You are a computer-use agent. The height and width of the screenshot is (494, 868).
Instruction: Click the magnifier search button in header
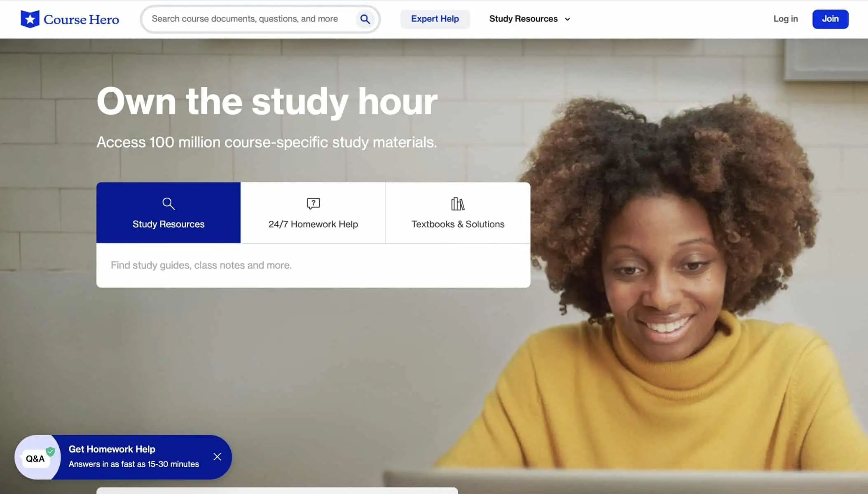pos(365,19)
